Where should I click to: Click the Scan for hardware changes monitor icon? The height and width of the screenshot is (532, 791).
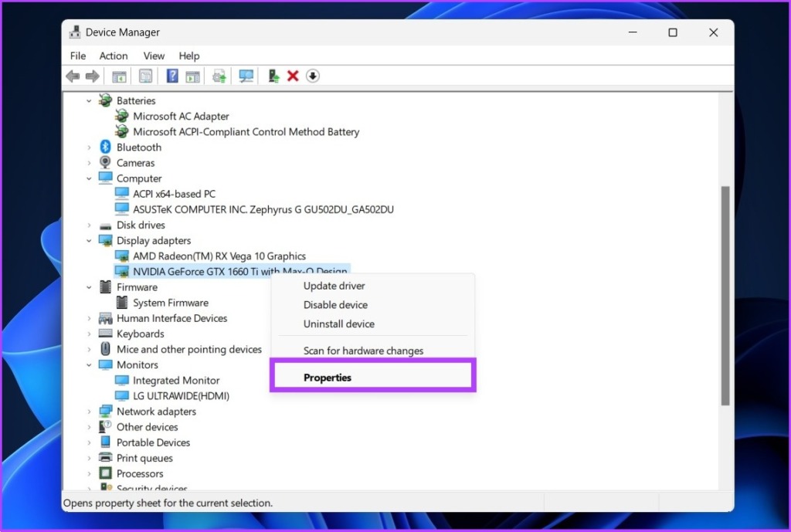pyautogui.click(x=246, y=76)
